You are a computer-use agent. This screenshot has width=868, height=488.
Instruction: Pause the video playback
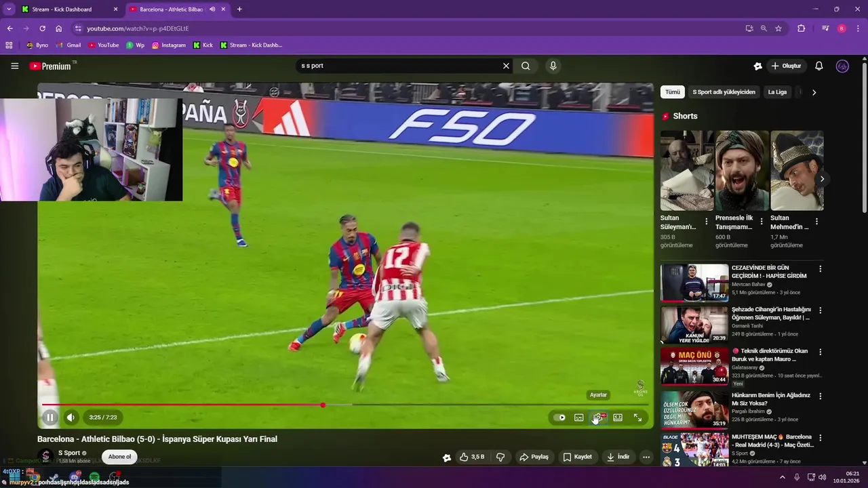[50, 418]
